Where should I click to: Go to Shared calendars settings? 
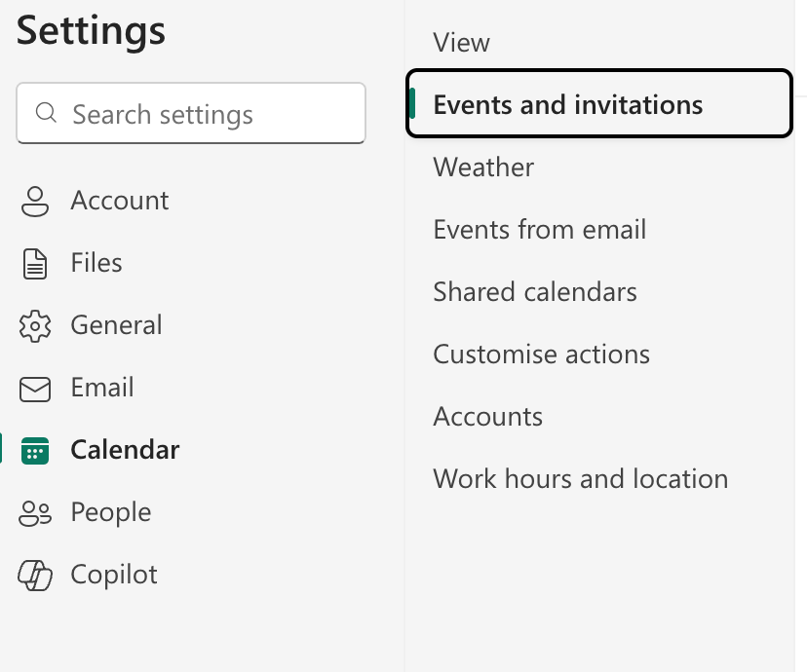[534, 291]
